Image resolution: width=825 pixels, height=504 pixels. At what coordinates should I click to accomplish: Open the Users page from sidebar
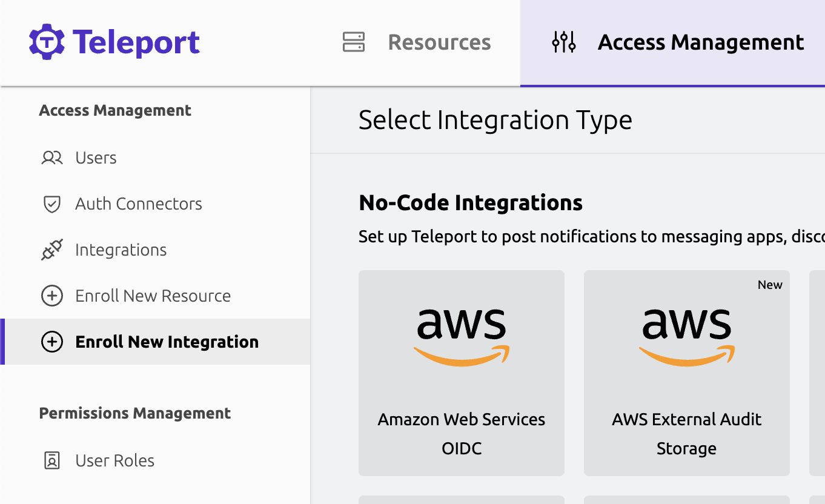pos(95,157)
